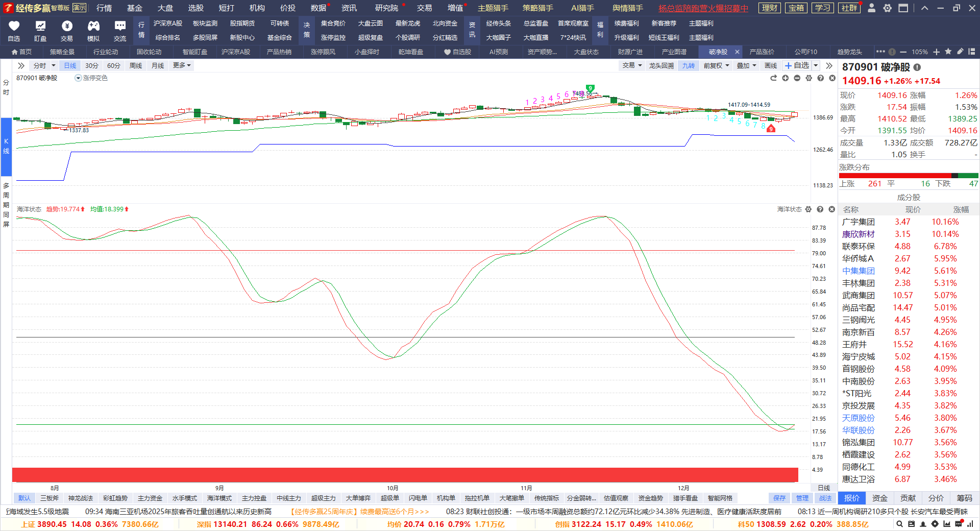Click the star favorite icon in tab bar
The height and width of the screenshot is (531, 980).
948,52
